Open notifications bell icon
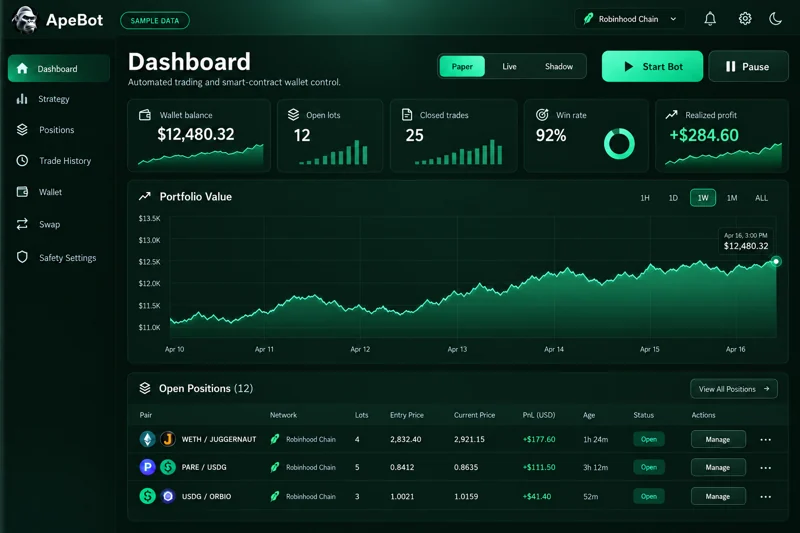 tap(710, 19)
